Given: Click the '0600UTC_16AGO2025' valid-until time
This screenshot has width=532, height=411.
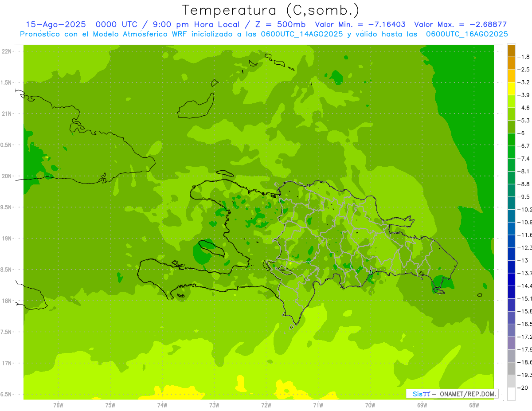Looking at the screenshot, I should point(467,34).
